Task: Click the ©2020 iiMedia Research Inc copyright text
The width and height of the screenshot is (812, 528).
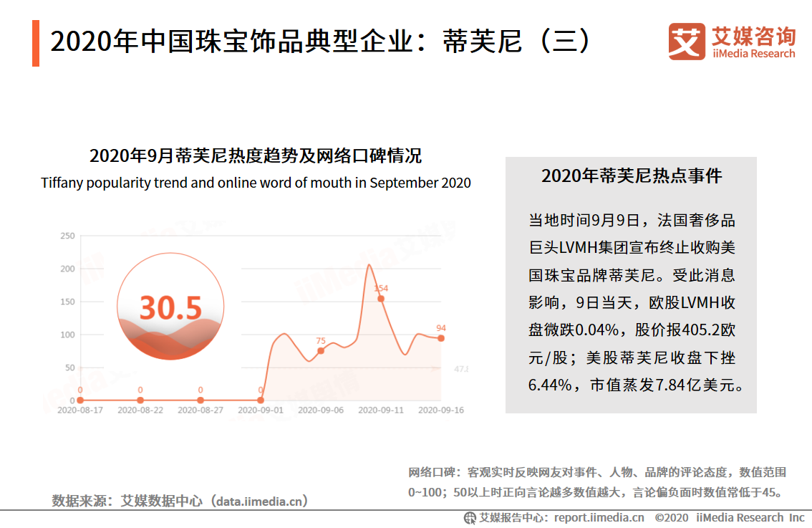Action: [729, 518]
